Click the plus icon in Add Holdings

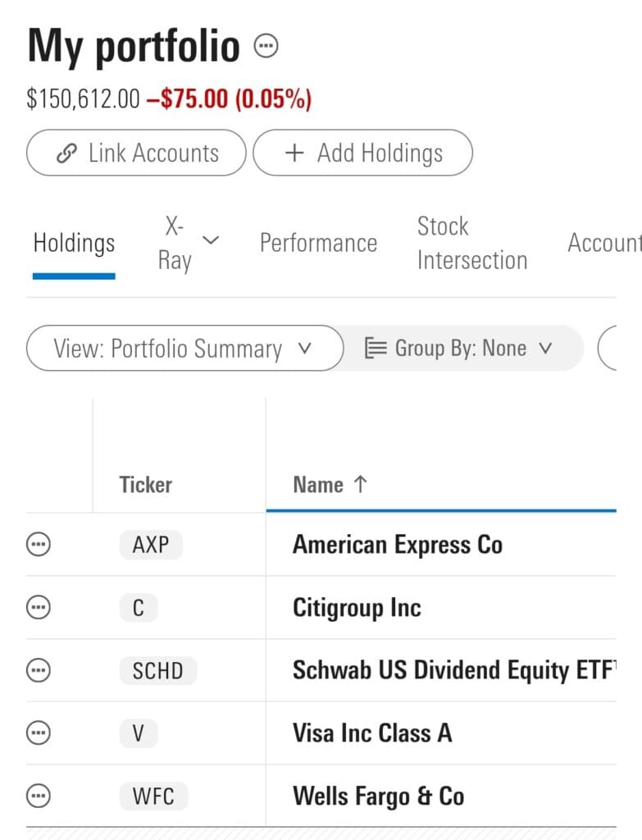294,153
